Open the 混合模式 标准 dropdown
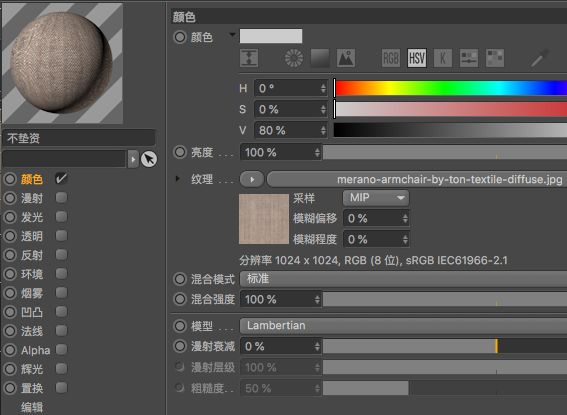Image resolution: width=567 pixels, height=415 pixels. pos(404,279)
